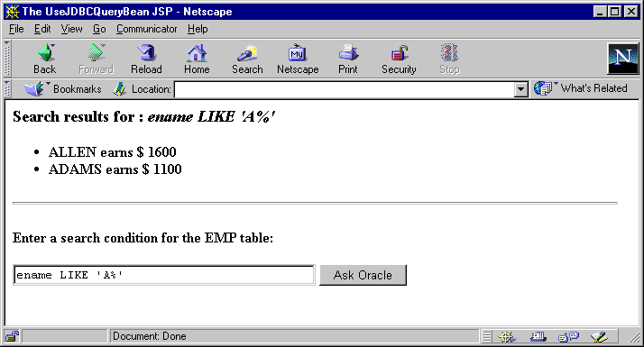This screenshot has height=347, width=644.
Task: Open the Communicator menu
Action: click(x=147, y=29)
